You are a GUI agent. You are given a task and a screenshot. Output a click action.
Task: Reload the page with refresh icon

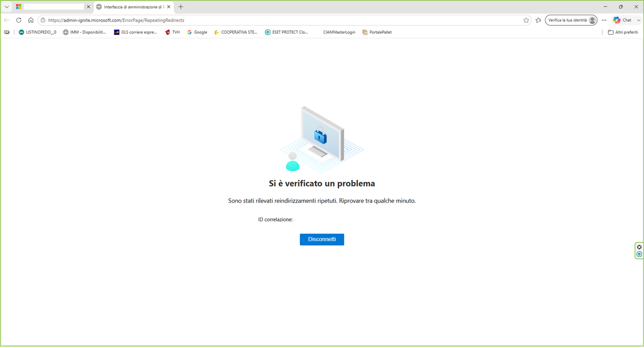[x=19, y=20]
